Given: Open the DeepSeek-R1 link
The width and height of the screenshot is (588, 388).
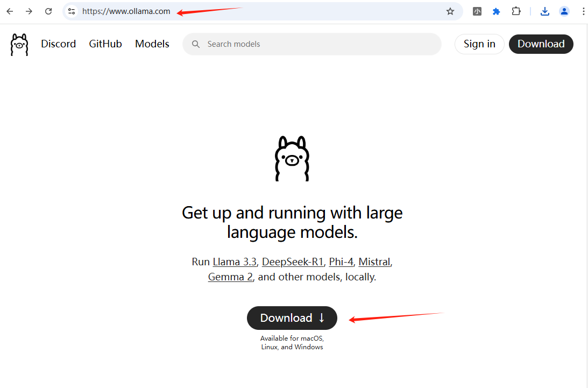Looking at the screenshot, I should click(293, 262).
